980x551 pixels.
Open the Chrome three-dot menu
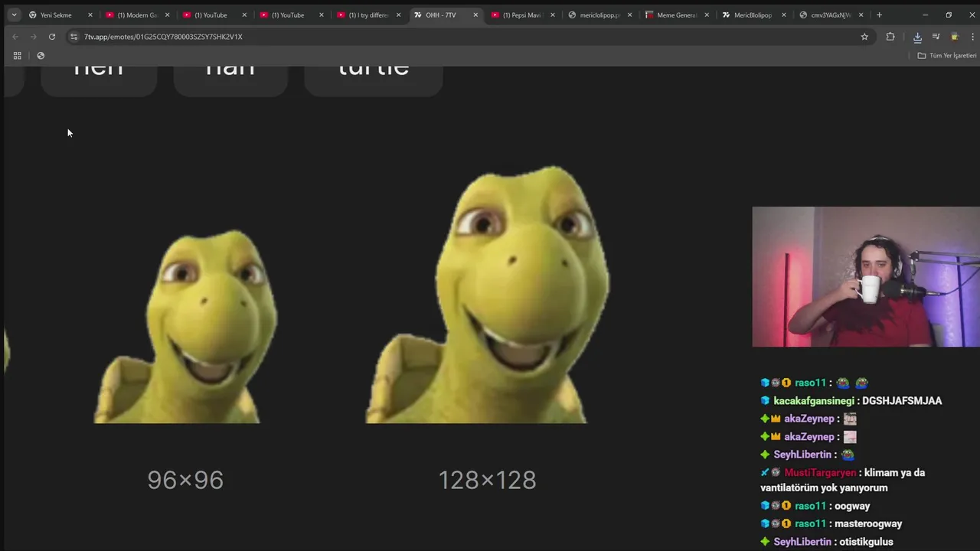point(972,37)
